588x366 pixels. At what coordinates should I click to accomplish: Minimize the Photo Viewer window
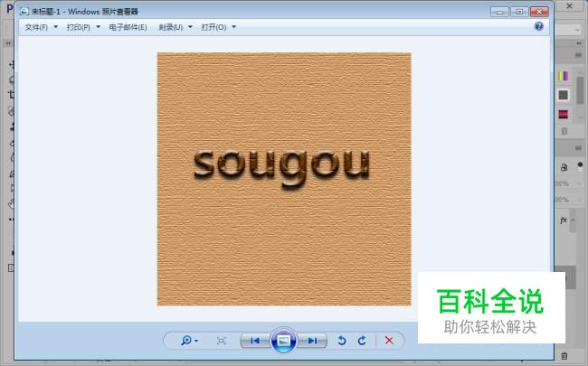pyautogui.click(x=499, y=12)
